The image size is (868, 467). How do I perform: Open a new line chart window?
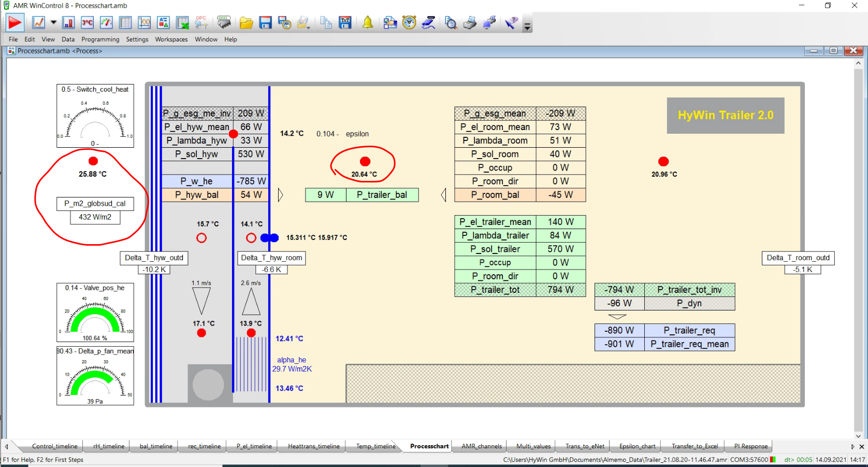[39, 22]
